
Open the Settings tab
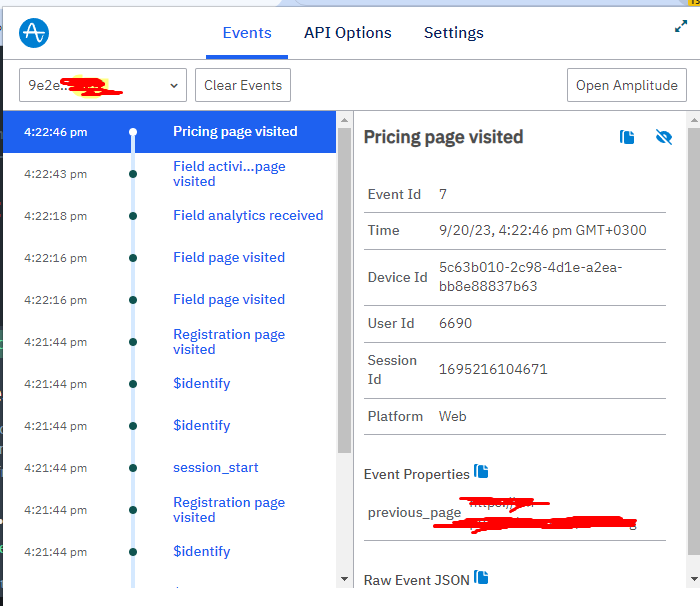tap(454, 33)
